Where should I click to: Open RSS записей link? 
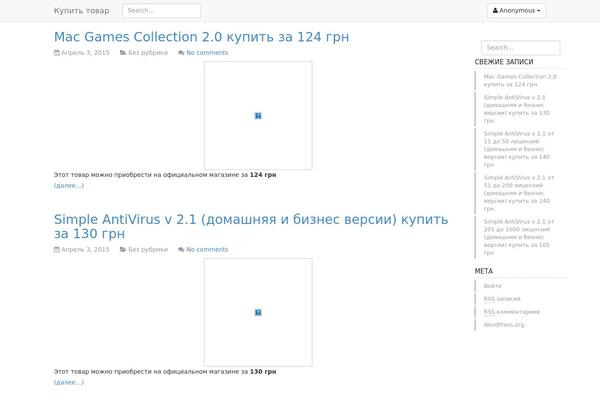pos(502,299)
